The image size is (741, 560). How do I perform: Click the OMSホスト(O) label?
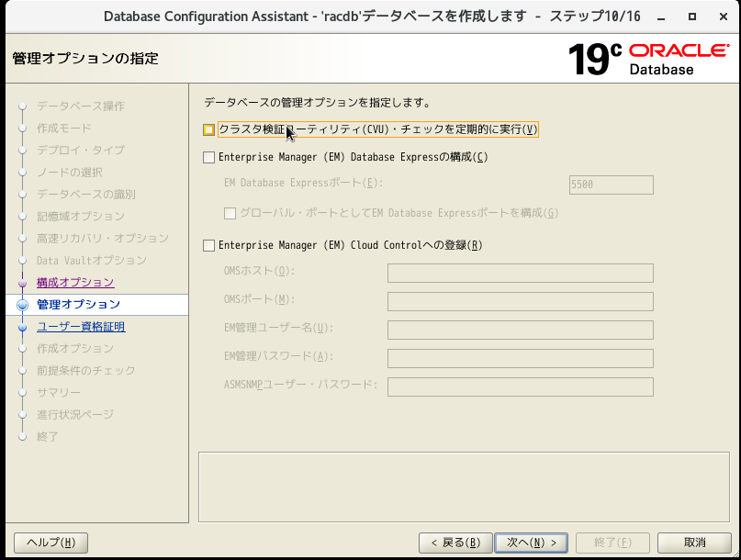[260, 271]
